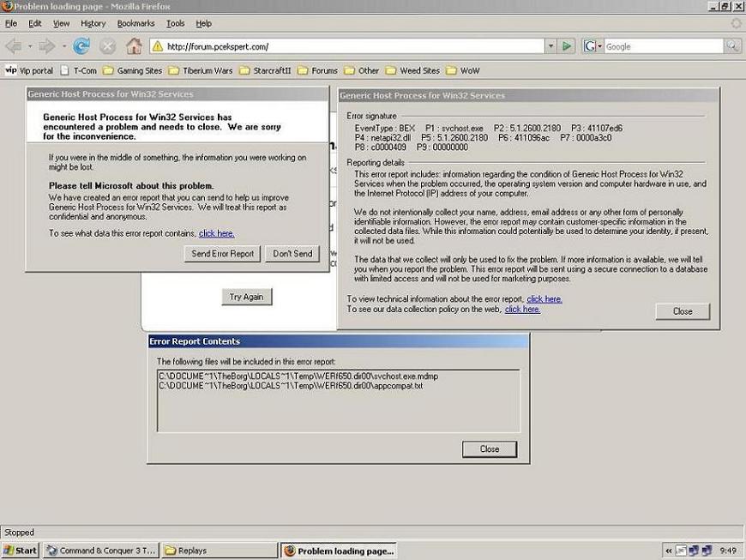Click the network tray icon beside clock
The image size is (746, 560).
pyautogui.click(x=707, y=551)
